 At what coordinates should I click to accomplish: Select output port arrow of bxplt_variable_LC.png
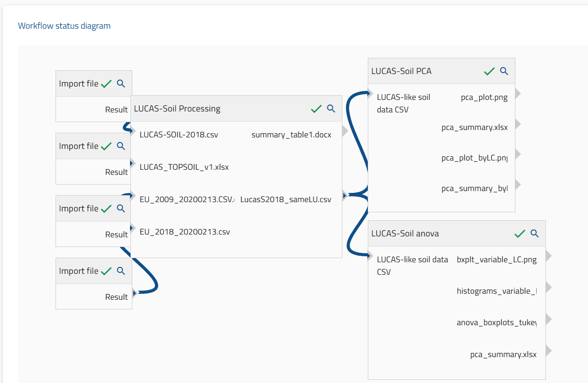point(548,255)
